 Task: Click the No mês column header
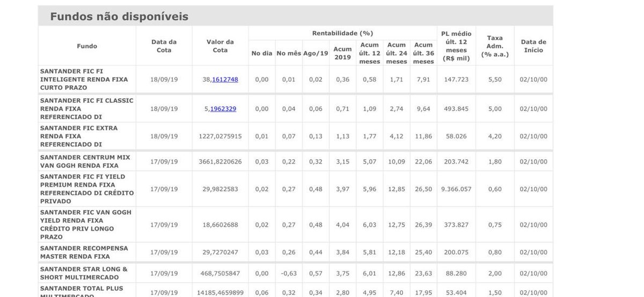coord(289,54)
